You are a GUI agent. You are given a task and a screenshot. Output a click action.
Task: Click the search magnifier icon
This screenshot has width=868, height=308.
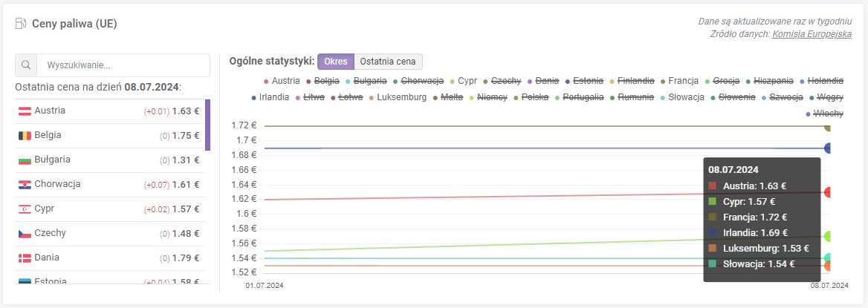[x=25, y=65]
